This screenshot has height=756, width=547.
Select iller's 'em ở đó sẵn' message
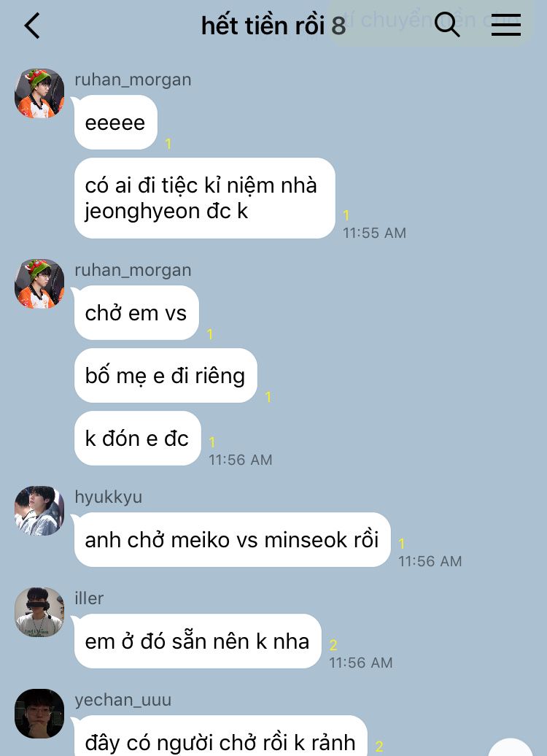point(198,641)
